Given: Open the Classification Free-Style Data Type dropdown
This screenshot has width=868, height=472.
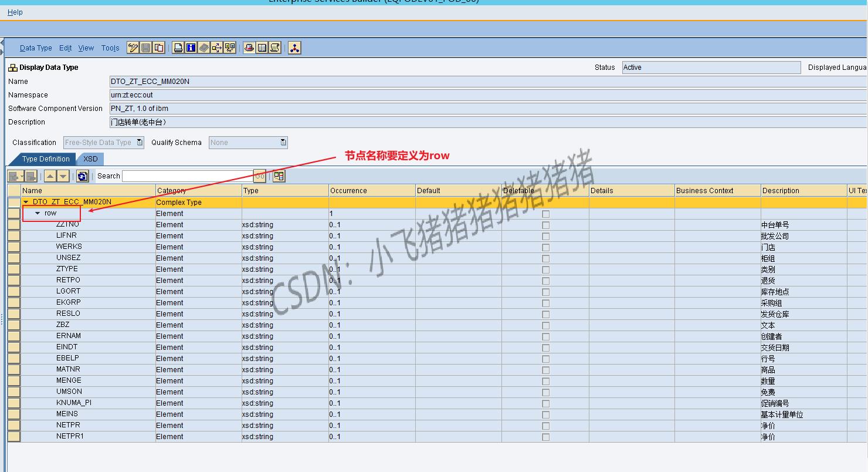Looking at the screenshot, I should click(140, 143).
